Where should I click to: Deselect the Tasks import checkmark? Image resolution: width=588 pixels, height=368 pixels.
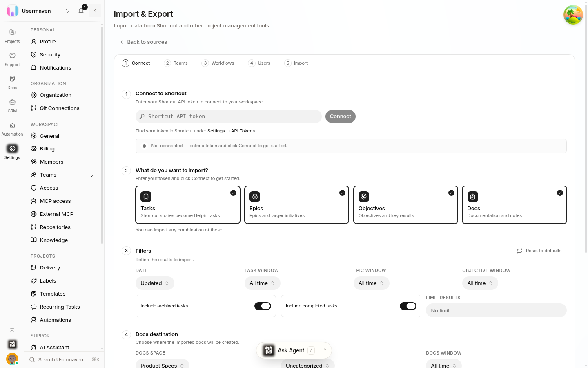[x=233, y=193]
